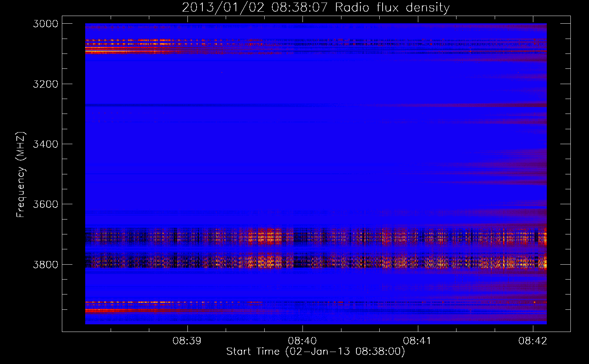
Task: Click the 'Frequency (MHZ)' y-axis label
Action: tap(21, 175)
